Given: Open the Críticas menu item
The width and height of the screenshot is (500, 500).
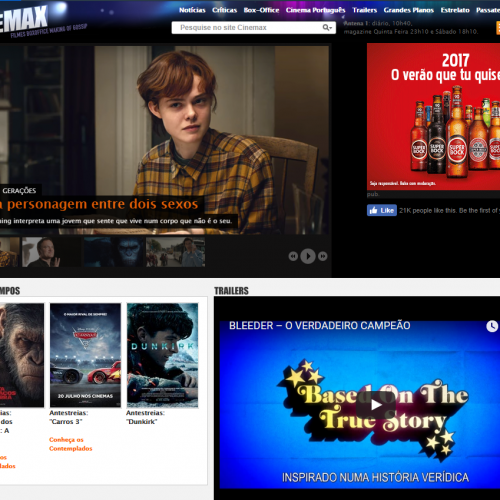Looking at the screenshot, I should click(224, 10).
